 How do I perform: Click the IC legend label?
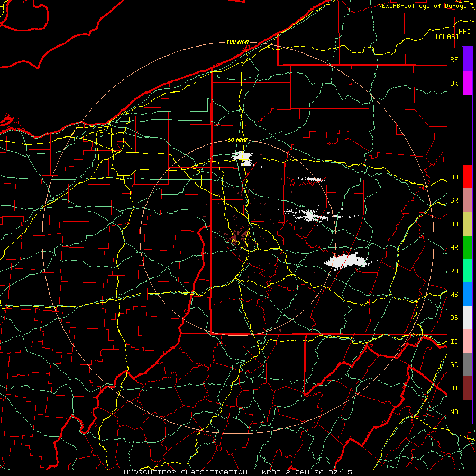454,342
